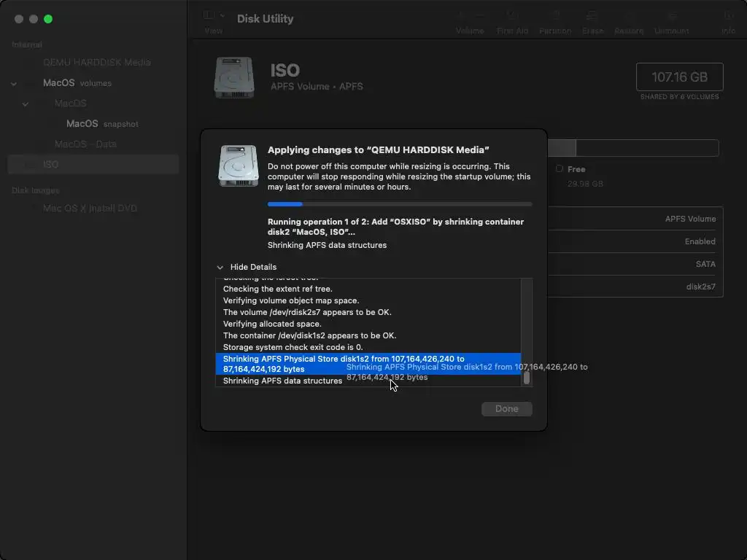Click 'Running operation 1 of 2' status text

pyautogui.click(x=395, y=227)
